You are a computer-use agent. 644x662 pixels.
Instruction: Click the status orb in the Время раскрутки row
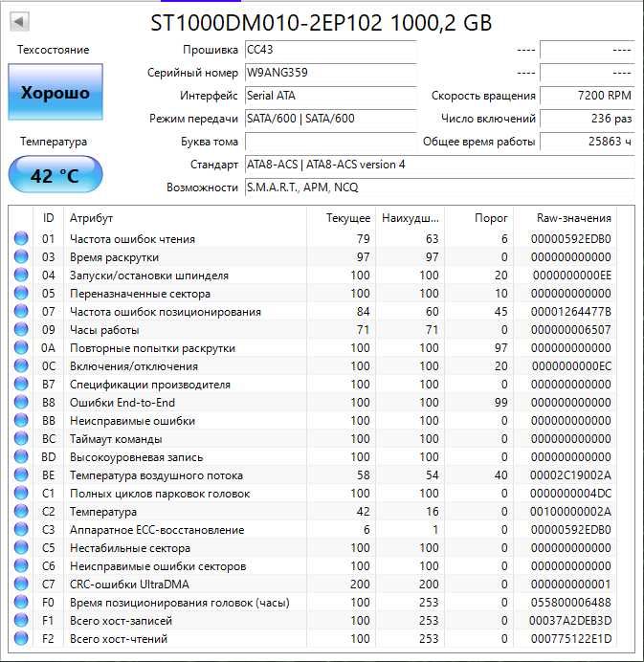point(21,256)
